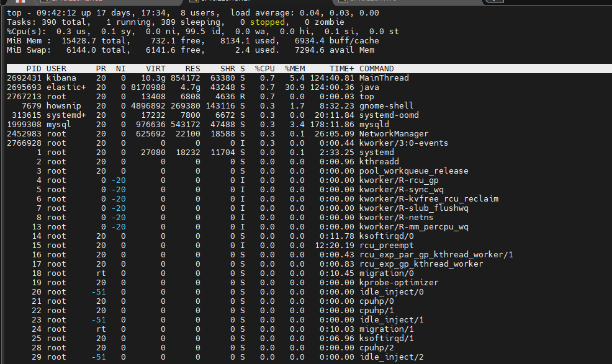Click the elastic+ user name

(66, 87)
